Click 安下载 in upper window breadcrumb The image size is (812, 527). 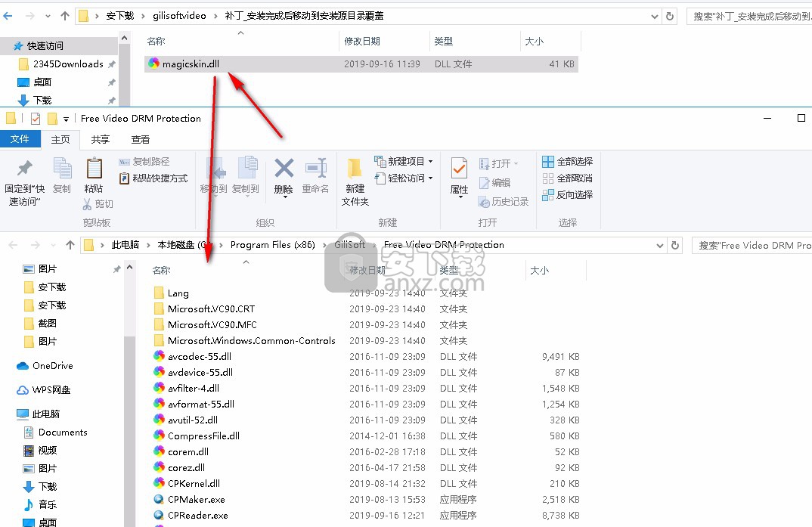(x=120, y=16)
